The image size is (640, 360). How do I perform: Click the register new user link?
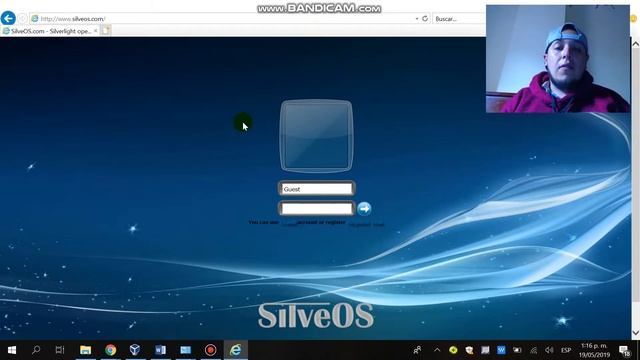click(366, 224)
